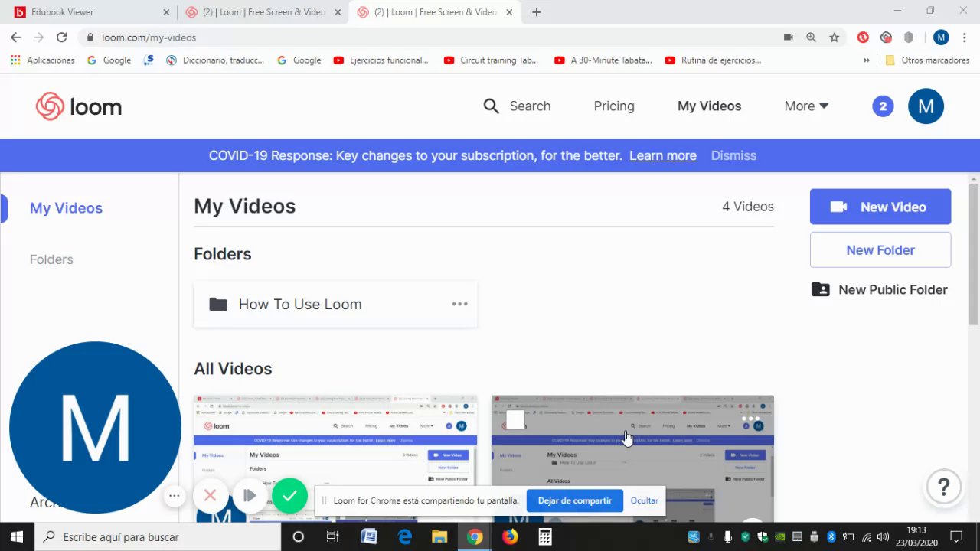Open the Circuit training Tab... bookmark

(491, 60)
